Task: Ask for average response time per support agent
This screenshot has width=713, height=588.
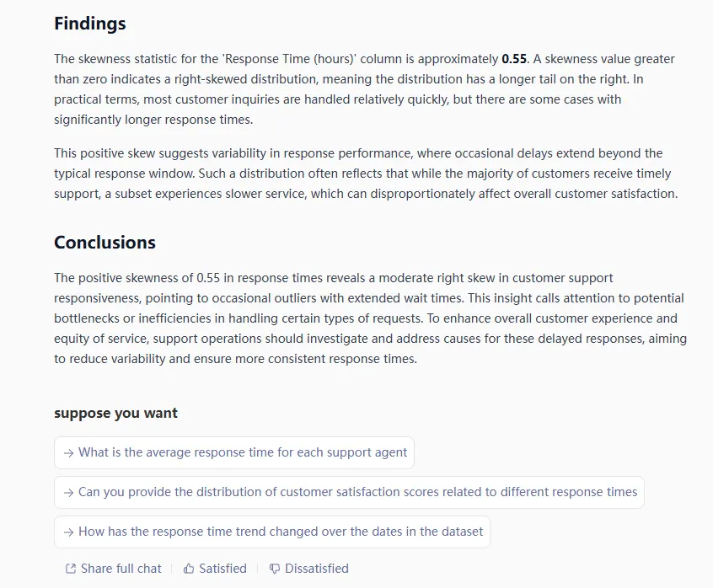Action: coord(243,452)
